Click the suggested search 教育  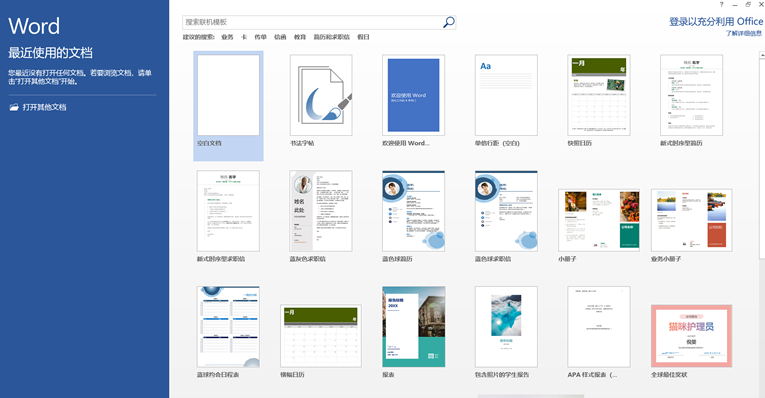coord(300,37)
